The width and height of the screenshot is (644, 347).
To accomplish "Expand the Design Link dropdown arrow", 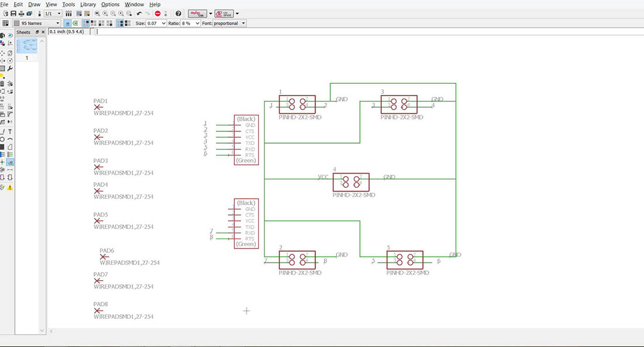I will tap(211, 13).
